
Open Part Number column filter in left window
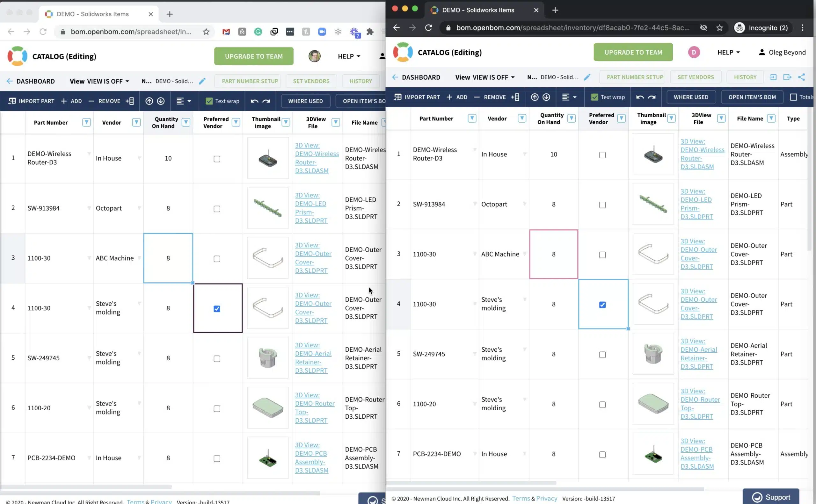86,122
